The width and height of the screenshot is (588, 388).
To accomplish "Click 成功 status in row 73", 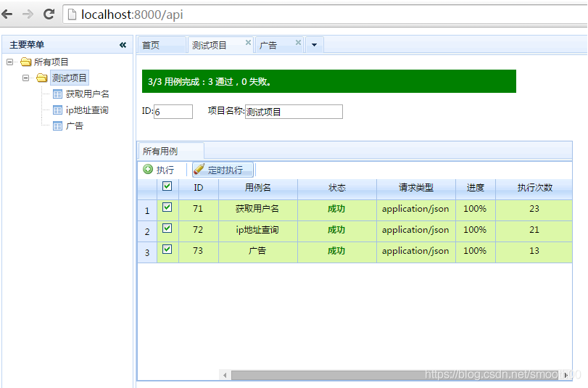I will click(x=336, y=251).
